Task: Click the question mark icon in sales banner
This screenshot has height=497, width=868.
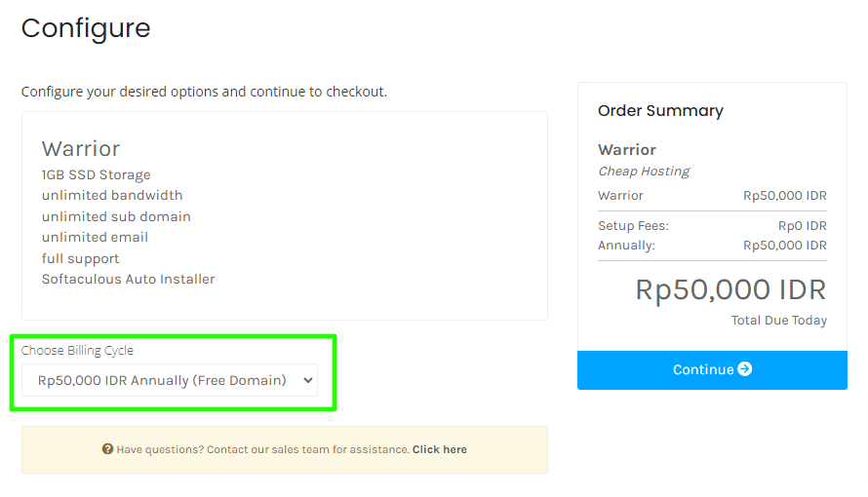Action: tap(107, 449)
